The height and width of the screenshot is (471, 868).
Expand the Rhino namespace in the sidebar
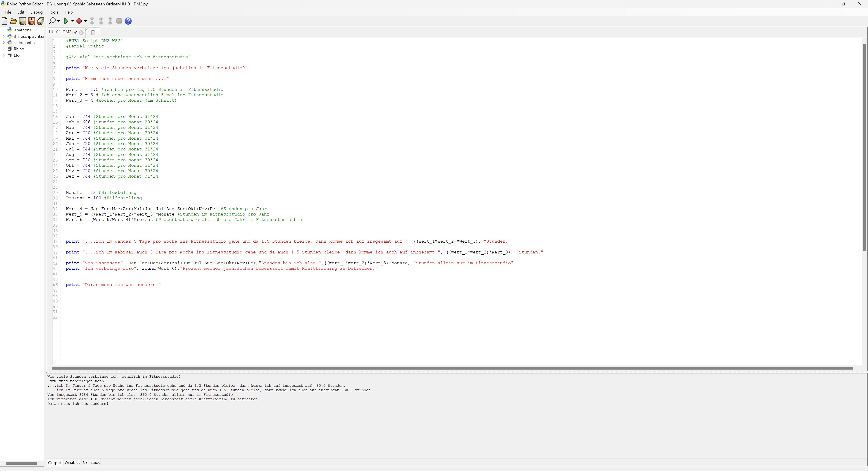point(4,49)
